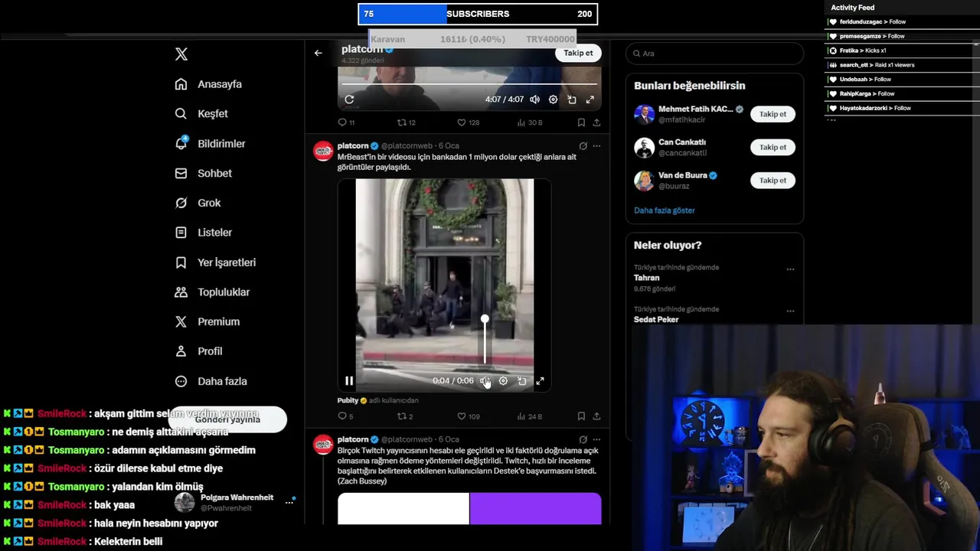Fullscreen the MrBeast video
The width and height of the screenshot is (980, 551).
click(x=540, y=380)
